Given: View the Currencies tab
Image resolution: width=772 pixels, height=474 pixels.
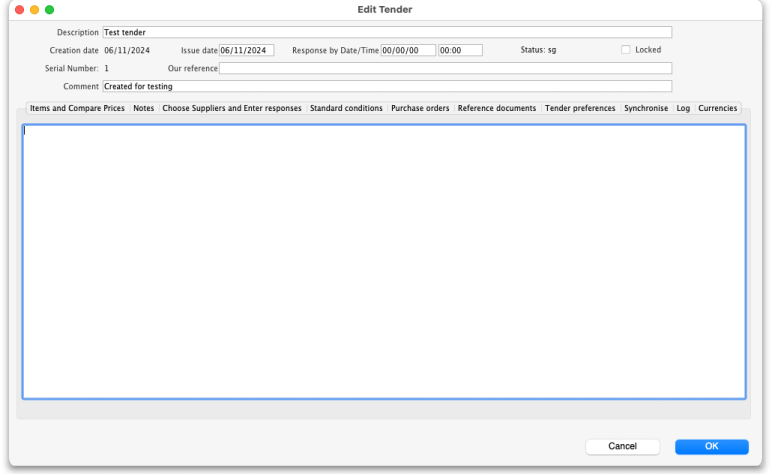Looking at the screenshot, I should click(717, 108).
